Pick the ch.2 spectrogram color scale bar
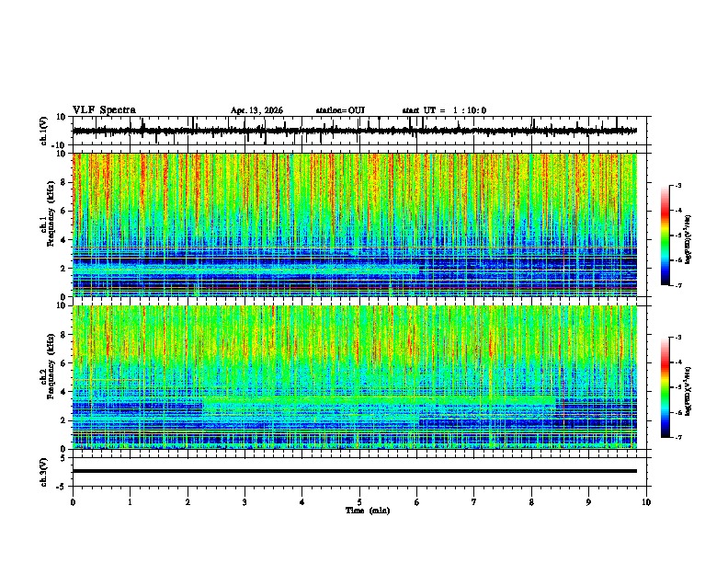This screenshot has width=728, height=563. pos(665,387)
